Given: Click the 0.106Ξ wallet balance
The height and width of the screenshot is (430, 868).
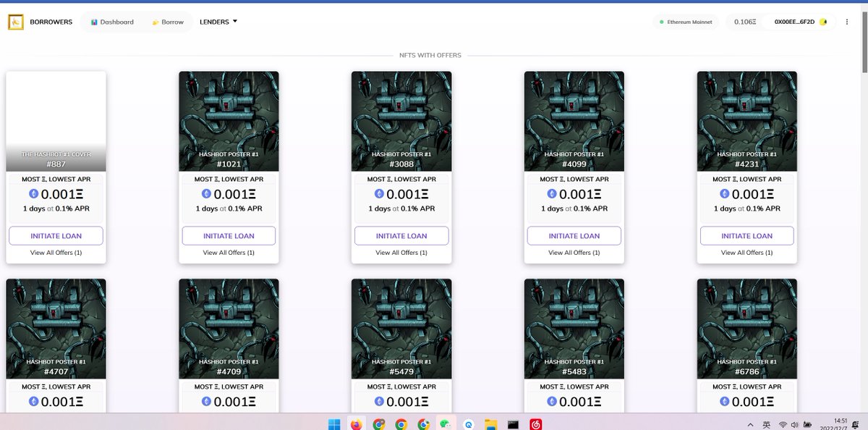Looking at the screenshot, I should coord(744,22).
